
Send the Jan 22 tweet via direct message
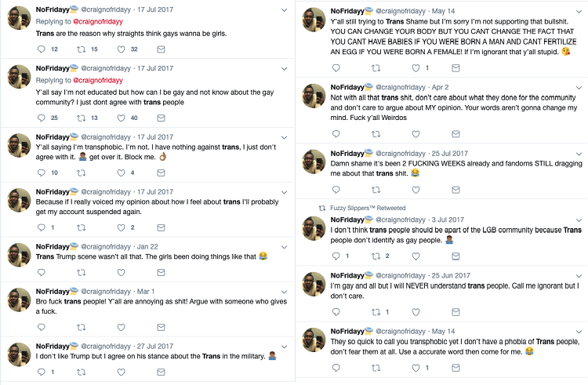point(161,272)
